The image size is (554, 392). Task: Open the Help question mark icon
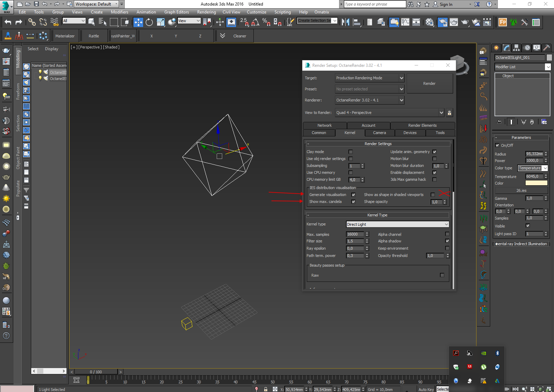point(489,4)
